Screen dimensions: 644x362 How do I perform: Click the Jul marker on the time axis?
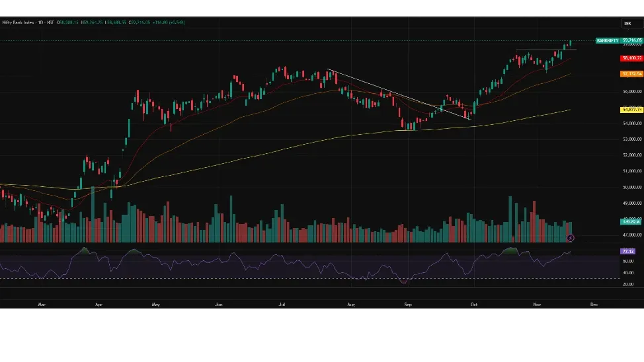pos(282,305)
